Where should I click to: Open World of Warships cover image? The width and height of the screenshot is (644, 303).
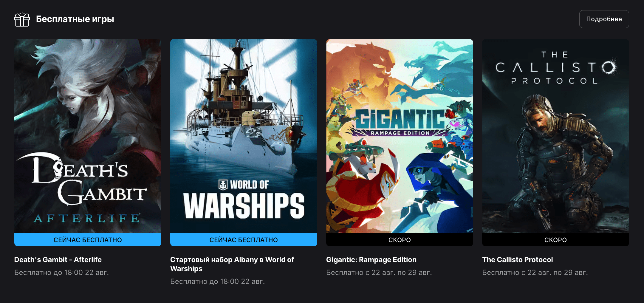(244, 136)
